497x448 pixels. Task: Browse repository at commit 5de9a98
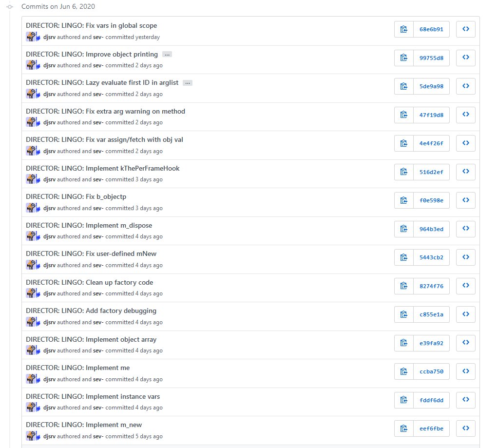click(466, 86)
